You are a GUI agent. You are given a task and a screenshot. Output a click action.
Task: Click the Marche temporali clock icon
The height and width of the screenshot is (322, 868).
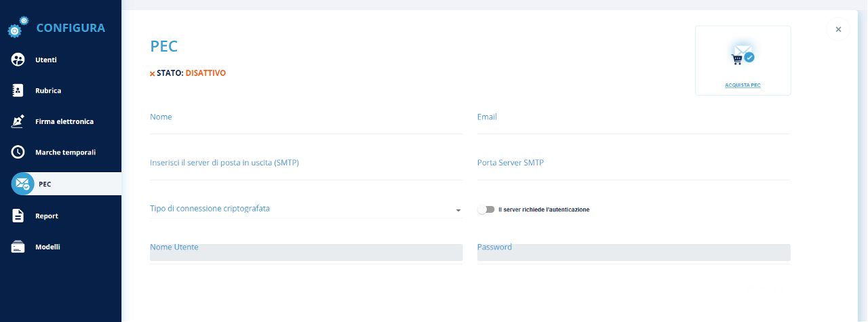pos(18,152)
